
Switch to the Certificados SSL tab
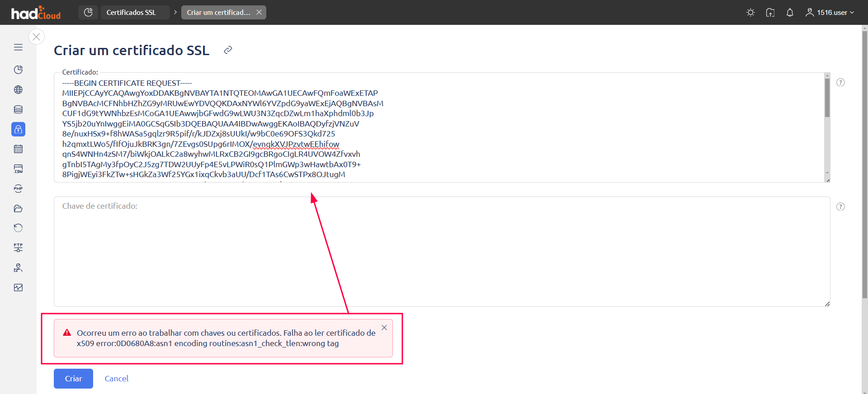tap(131, 13)
